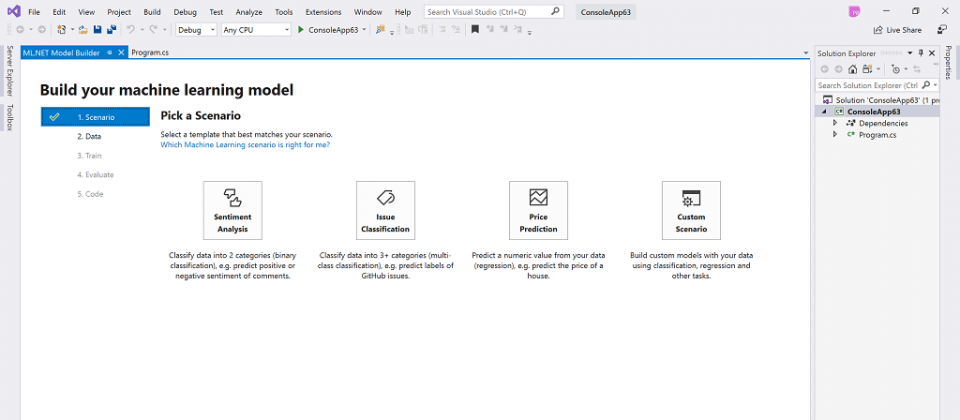
Task: Open the feedback icon beside Live Share
Action: (x=942, y=29)
